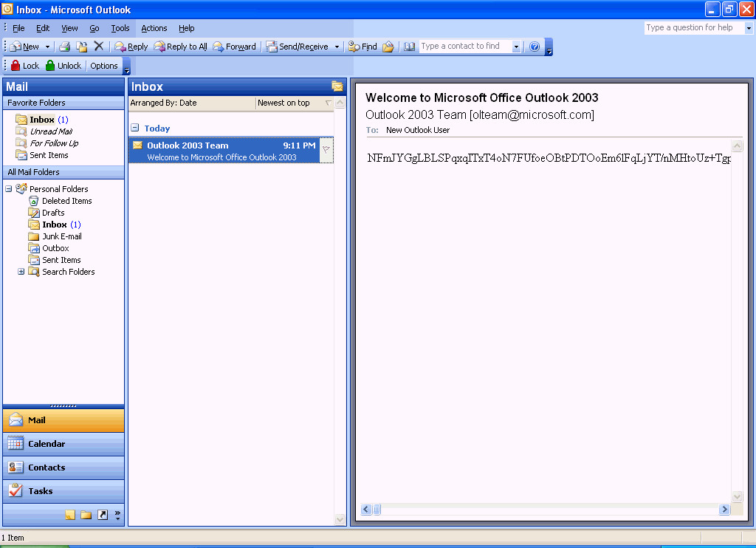This screenshot has width=756, height=548.
Task: Open the Lock toolbar options arrow
Action: tap(127, 66)
